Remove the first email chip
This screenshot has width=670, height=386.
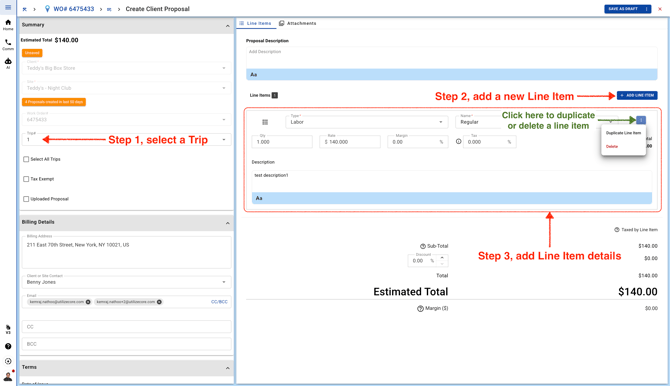tap(88, 302)
